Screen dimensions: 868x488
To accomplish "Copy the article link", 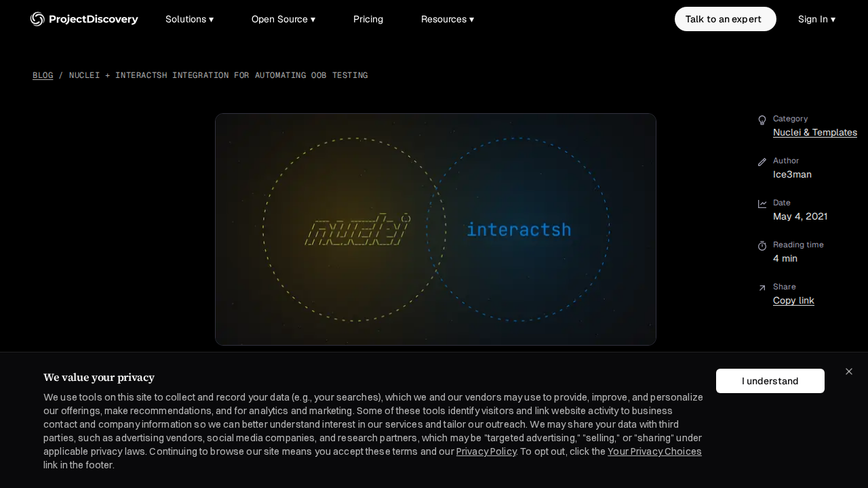I will (x=793, y=300).
